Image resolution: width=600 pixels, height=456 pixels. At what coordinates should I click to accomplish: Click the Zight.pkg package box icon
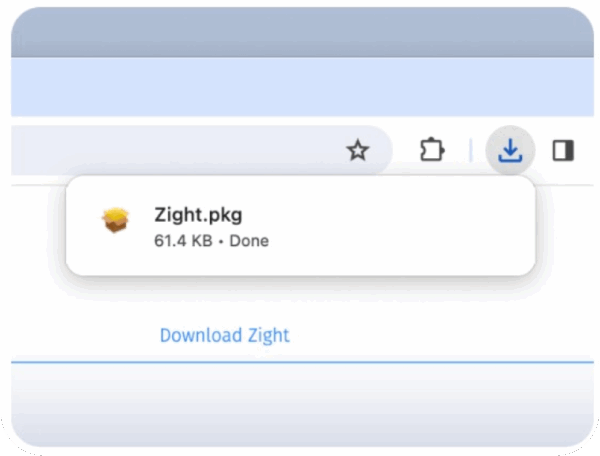[116, 221]
